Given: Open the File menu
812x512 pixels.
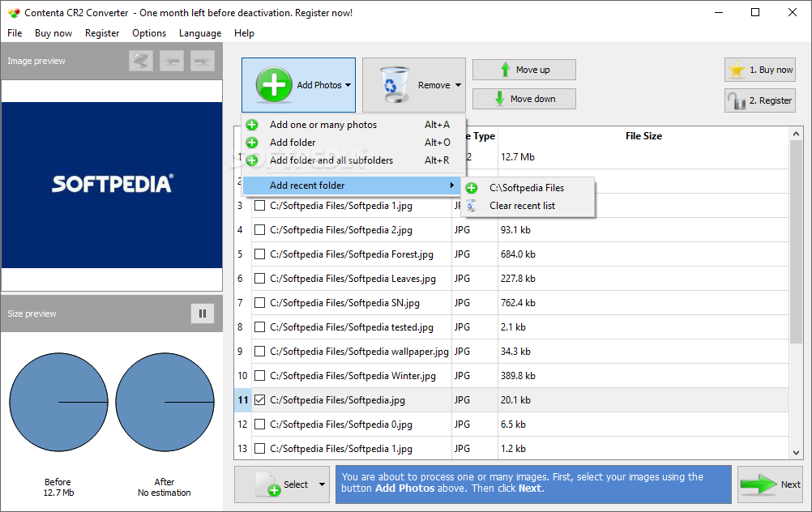Looking at the screenshot, I should click(15, 33).
